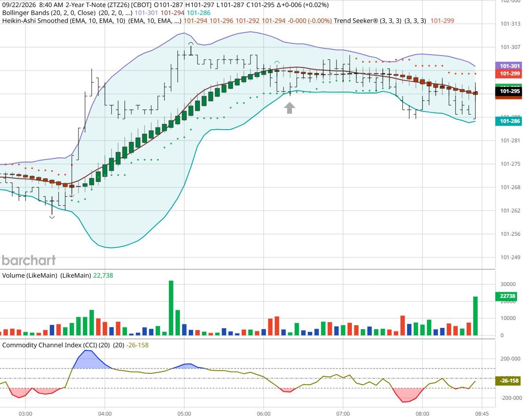The height and width of the screenshot is (420, 524).
Task: Click the 101-307 price axis label
Action: [x=510, y=47]
